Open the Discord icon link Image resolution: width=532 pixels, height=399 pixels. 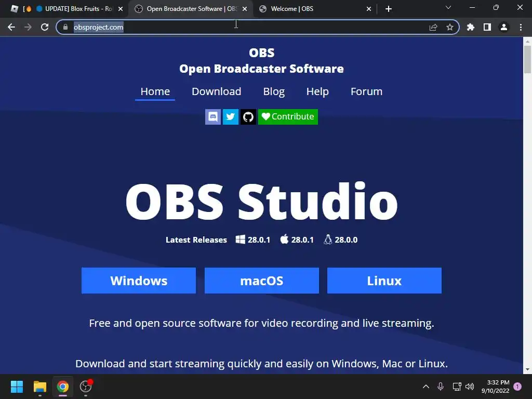212,117
